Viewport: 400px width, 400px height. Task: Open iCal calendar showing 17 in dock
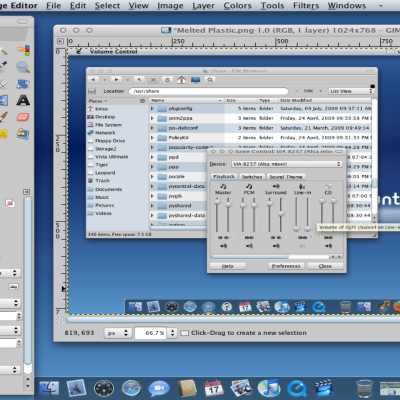point(213,388)
